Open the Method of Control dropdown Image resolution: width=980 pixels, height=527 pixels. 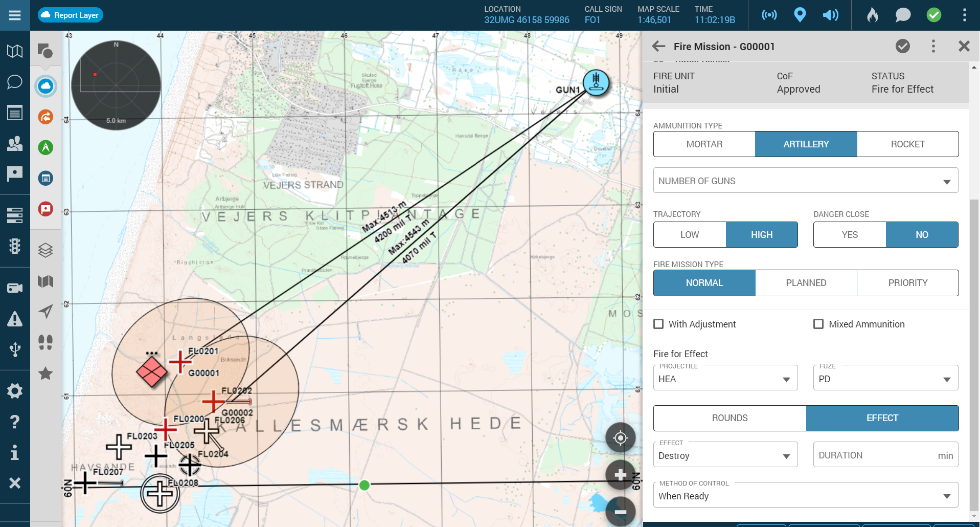805,496
